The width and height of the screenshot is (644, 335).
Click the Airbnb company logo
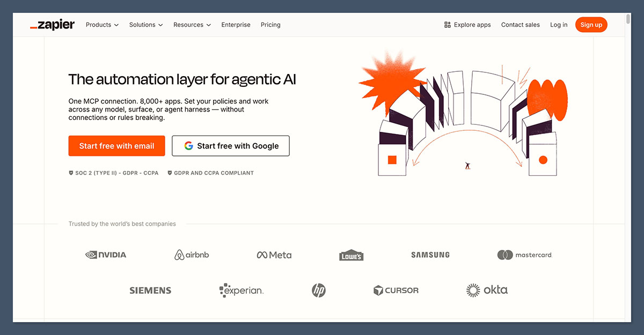click(x=192, y=255)
